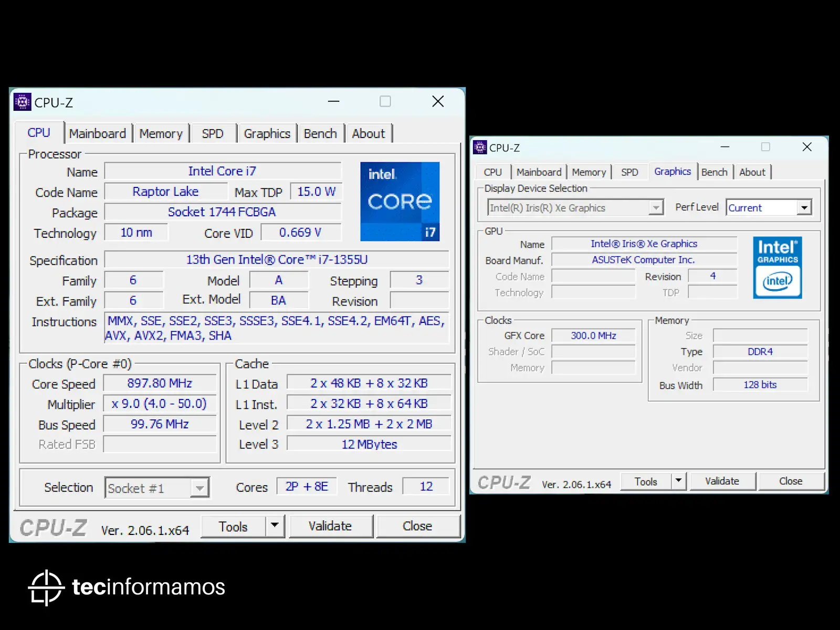Open the Bench tab in the graphics window

[x=715, y=172]
